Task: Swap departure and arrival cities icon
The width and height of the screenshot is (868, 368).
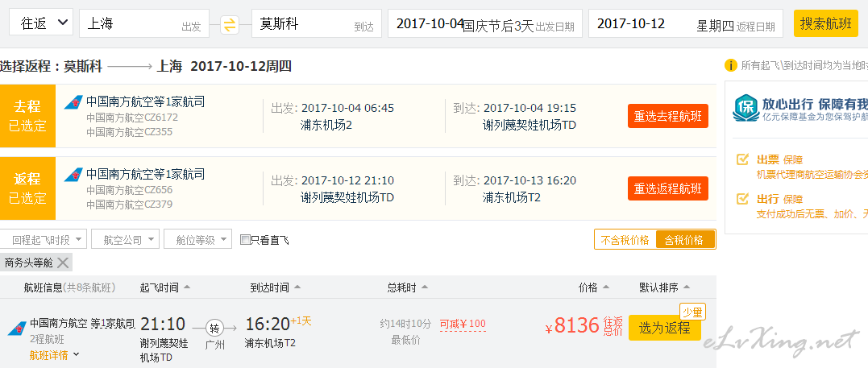Action: pyautogui.click(x=230, y=25)
